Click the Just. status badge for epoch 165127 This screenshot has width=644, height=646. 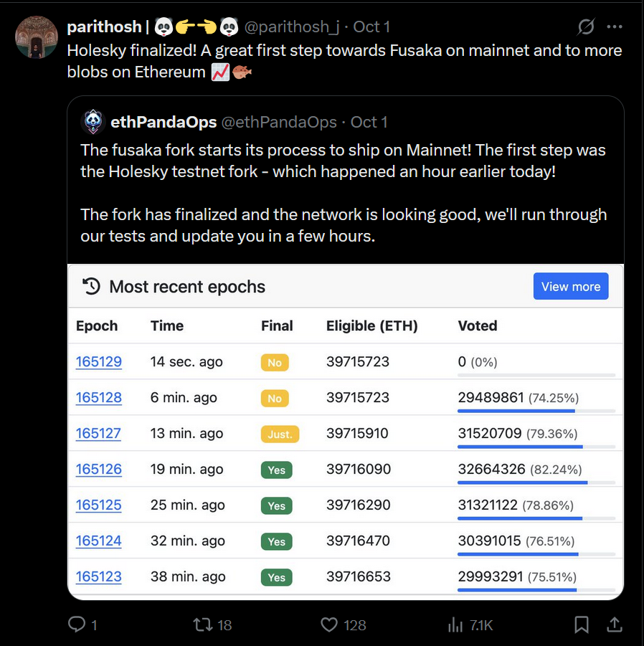coord(280,434)
